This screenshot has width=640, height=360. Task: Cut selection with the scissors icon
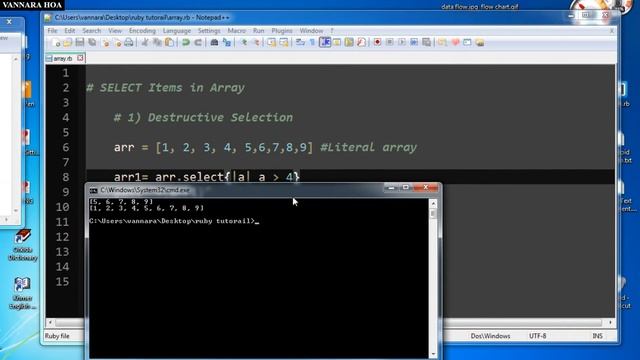pos(144,42)
